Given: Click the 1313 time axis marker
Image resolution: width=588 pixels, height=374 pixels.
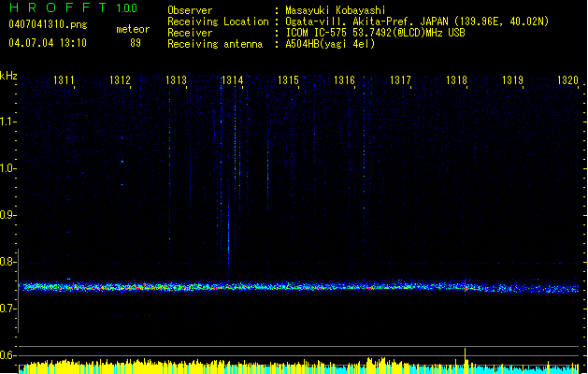Looking at the screenshot, I should click(177, 80).
